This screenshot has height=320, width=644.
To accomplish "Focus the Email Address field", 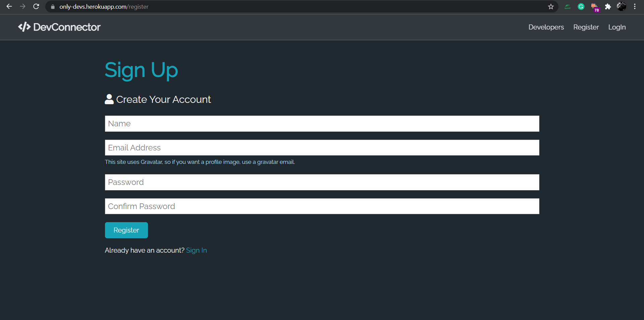I will pos(322,148).
